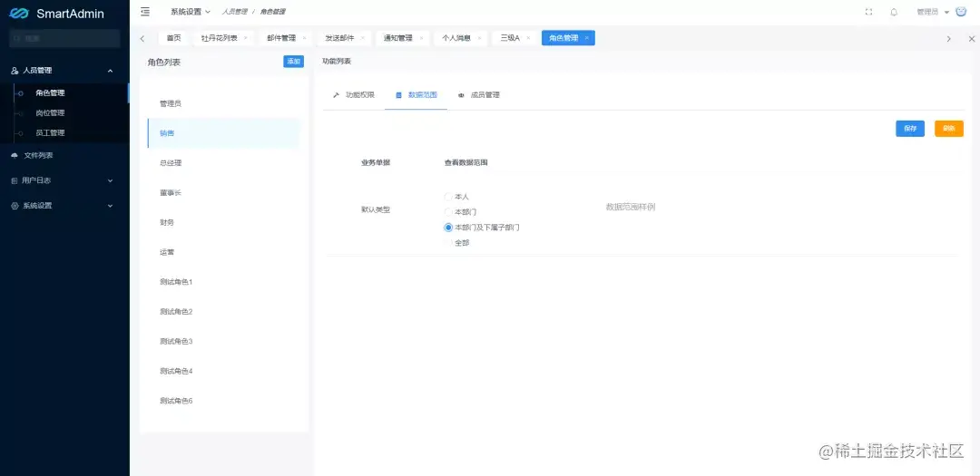Open the 首页 page tab
This screenshot has height=476, width=980.
point(173,38)
